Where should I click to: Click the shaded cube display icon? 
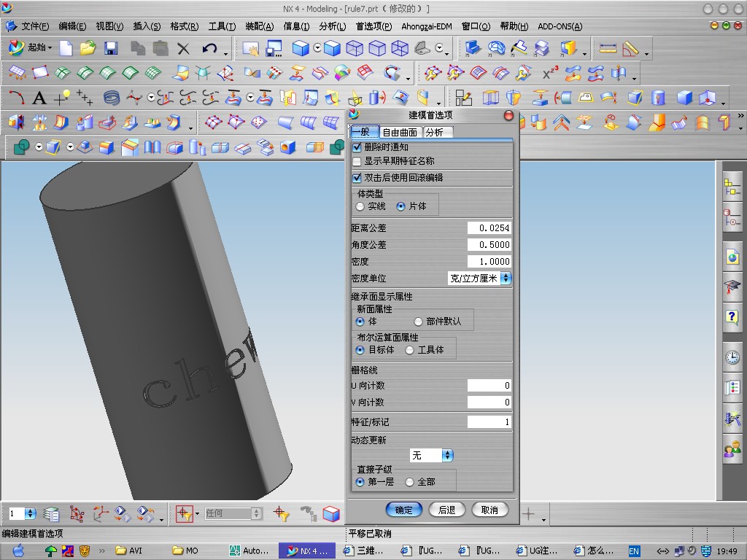coord(301,47)
